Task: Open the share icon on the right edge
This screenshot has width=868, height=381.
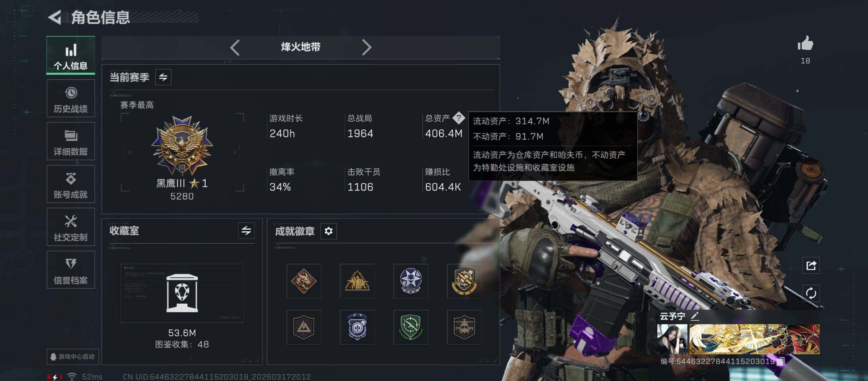Action: coord(811,265)
